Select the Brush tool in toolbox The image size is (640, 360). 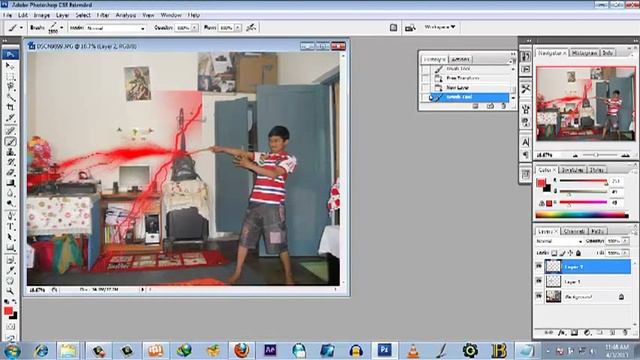pos(10,142)
